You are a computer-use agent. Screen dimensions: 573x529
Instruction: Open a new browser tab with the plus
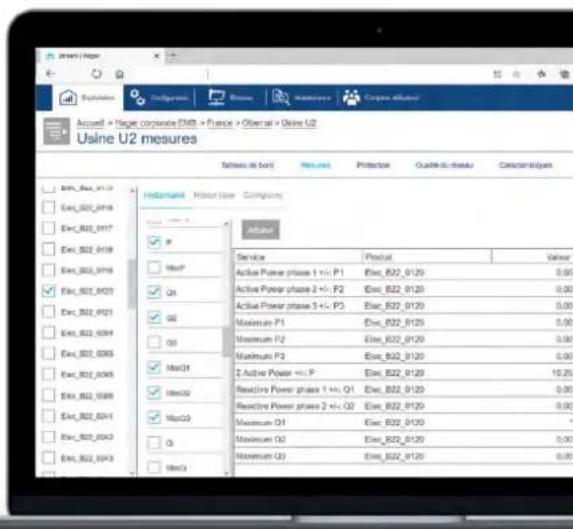(x=172, y=56)
